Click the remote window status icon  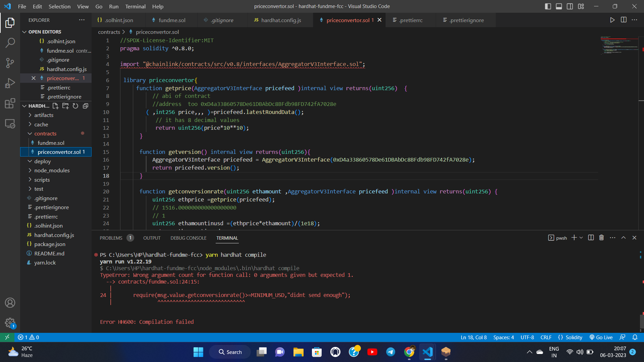tap(7, 337)
